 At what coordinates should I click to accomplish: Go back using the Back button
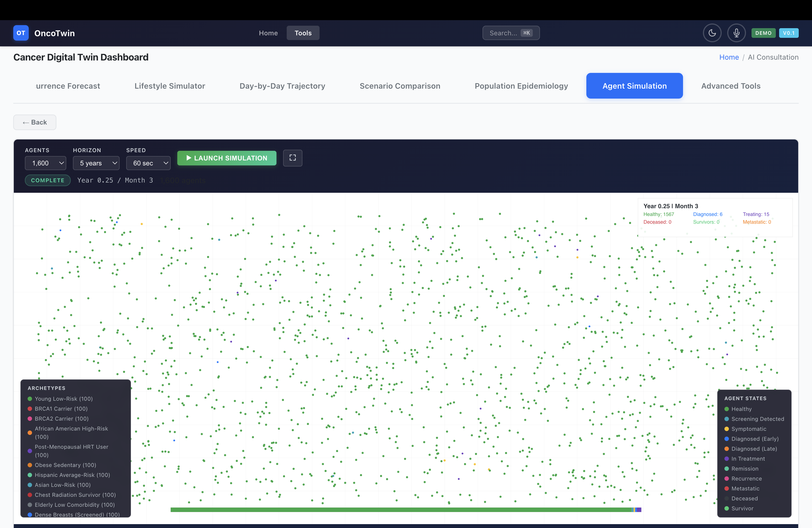[x=35, y=122]
